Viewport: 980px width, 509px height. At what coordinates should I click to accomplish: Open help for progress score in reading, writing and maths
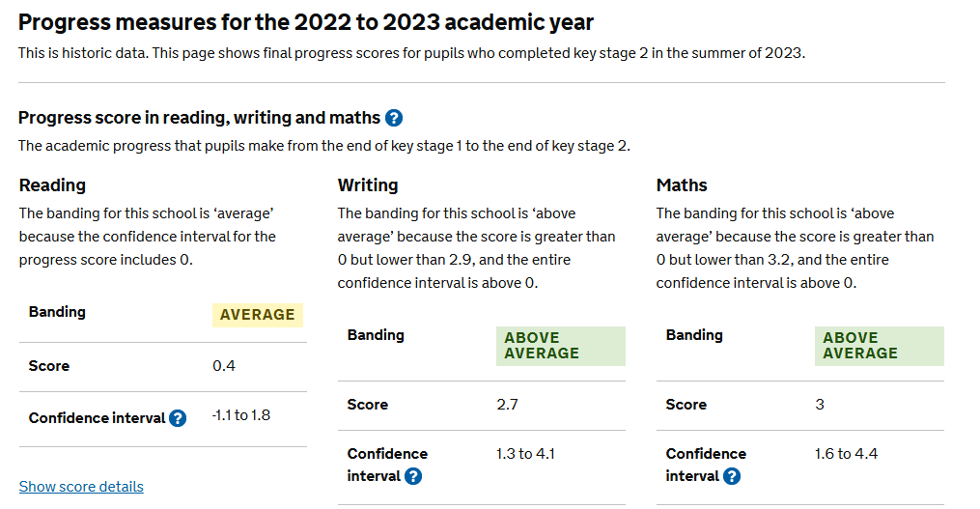394,118
